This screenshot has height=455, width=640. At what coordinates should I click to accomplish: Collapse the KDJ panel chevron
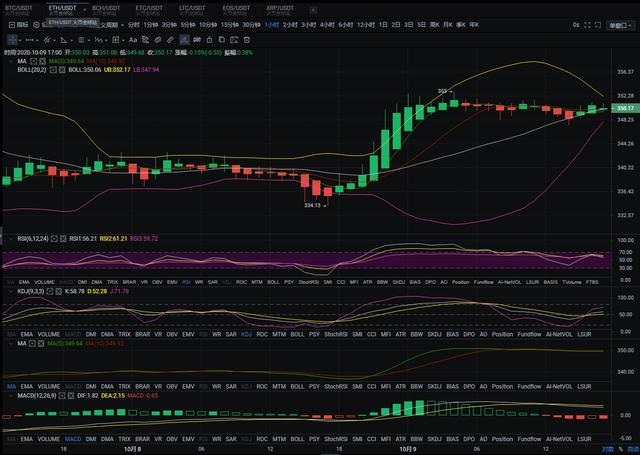tap(11, 291)
